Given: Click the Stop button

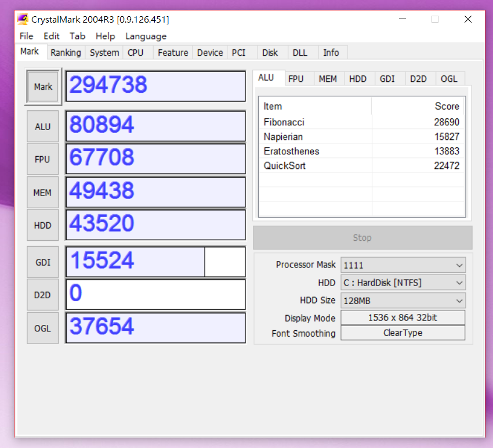Looking at the screenshot, I should coord(362,237).
